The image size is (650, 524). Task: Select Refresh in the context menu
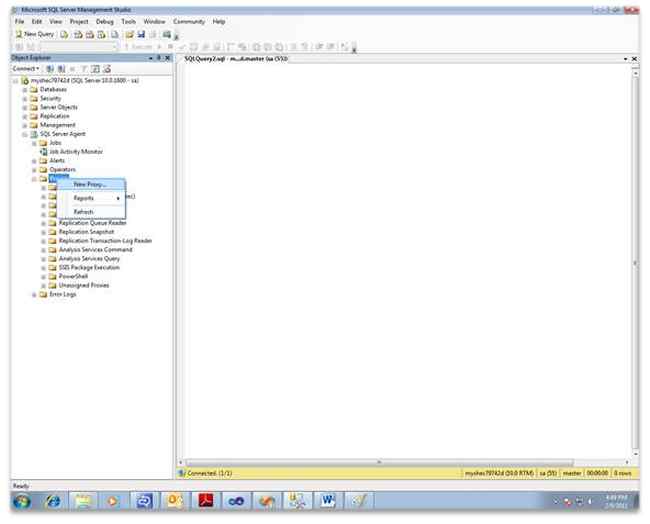click(x=91, y=212)
